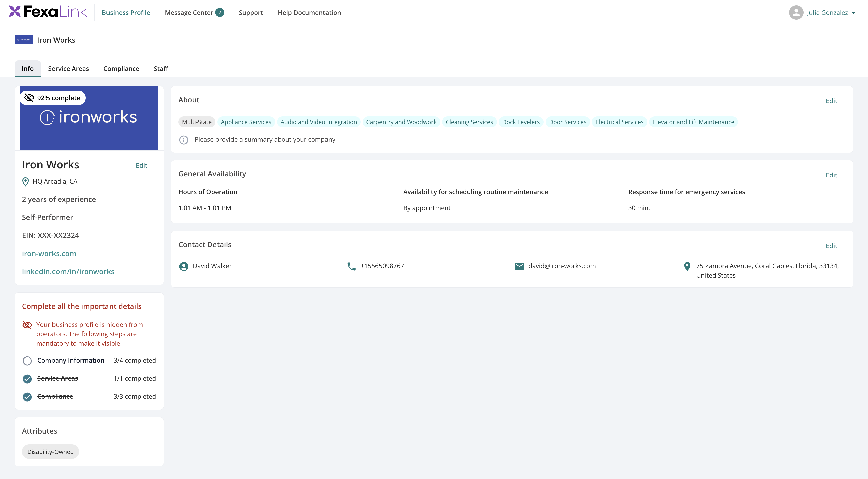Click the '1:01 AM - 1:01 PM' hours text
The image size is (868, 479).
point(204,208)
